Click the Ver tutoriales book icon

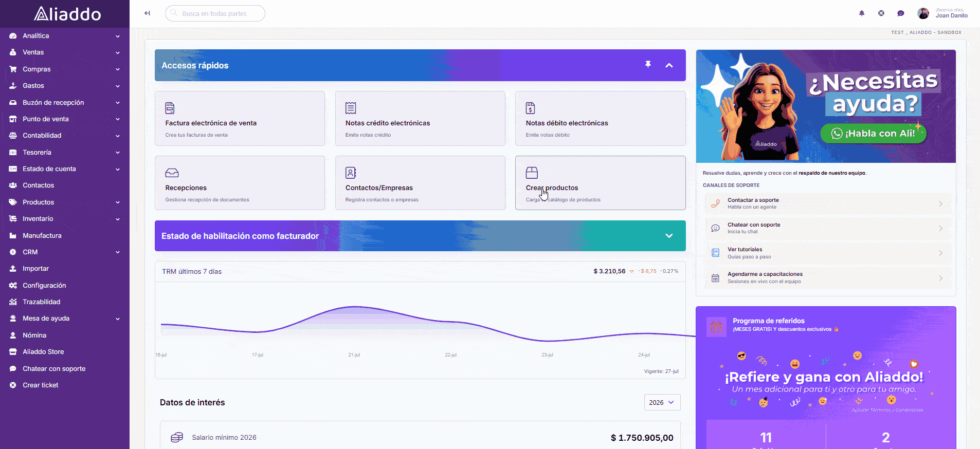coord(715,253)
